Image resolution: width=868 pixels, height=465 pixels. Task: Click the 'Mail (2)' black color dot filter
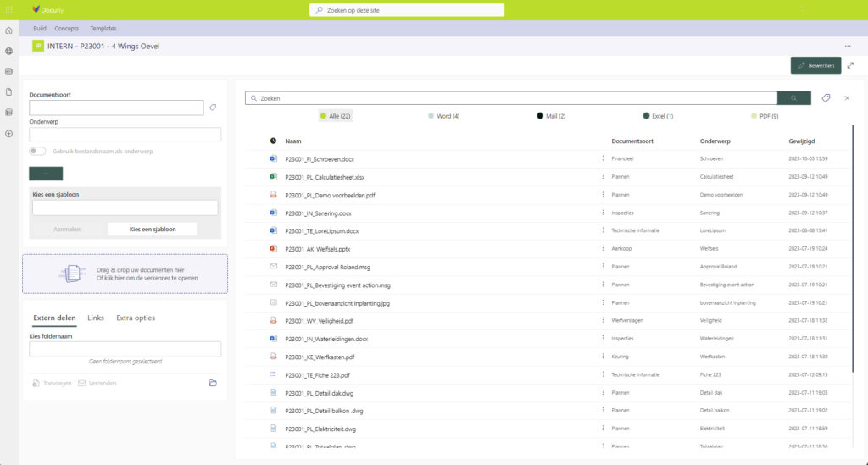point(540,116)
